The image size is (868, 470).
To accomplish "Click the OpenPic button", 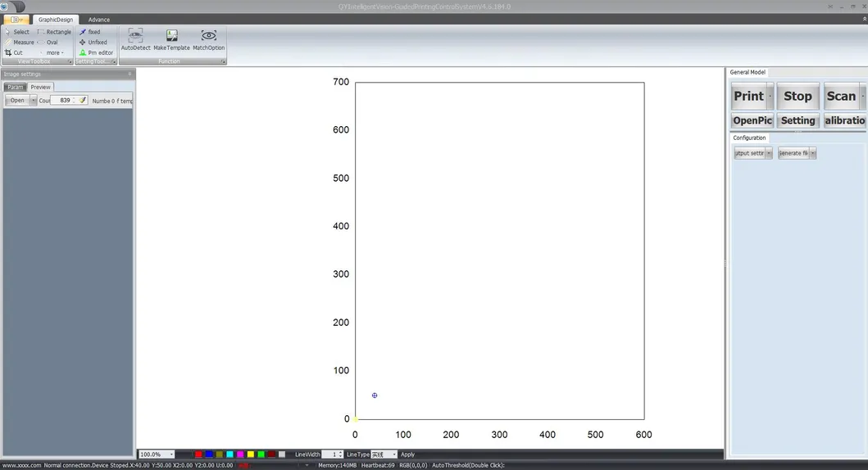I will tap(752, 120).
